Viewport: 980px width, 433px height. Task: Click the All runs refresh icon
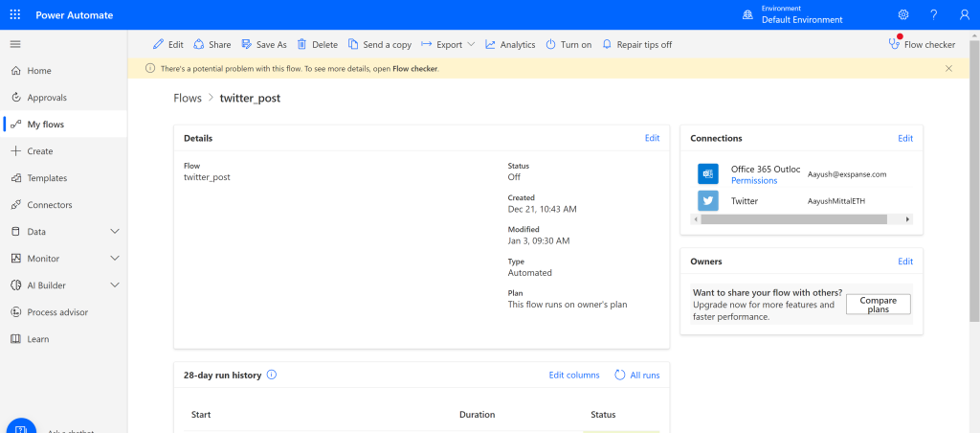tap(620, 375)
